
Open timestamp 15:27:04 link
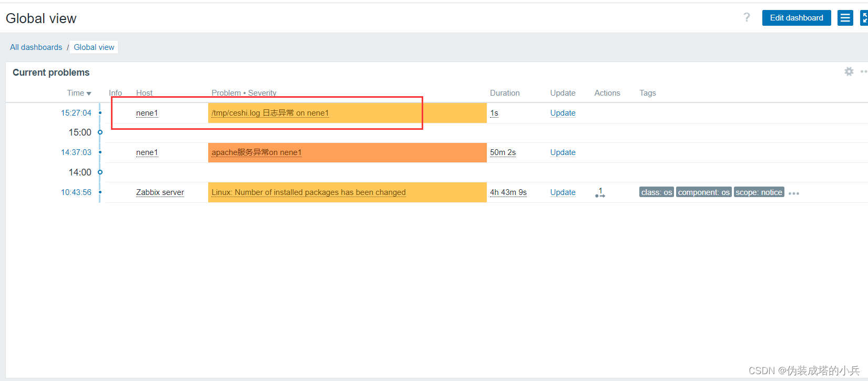tap(76, 113)
